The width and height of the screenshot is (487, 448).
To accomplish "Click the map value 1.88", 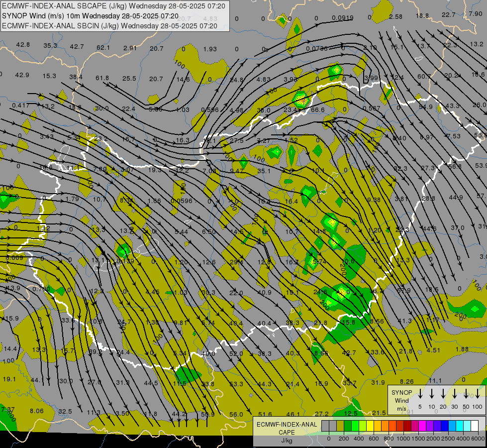I will coord(462,349).
